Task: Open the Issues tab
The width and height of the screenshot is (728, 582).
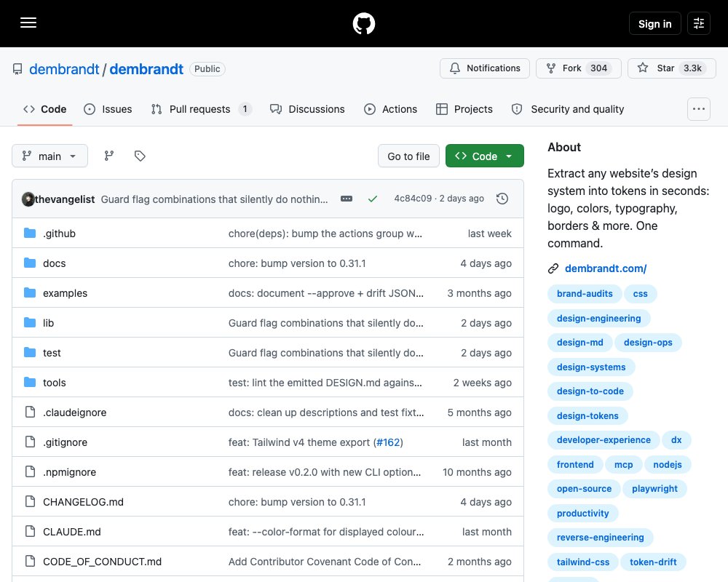Action: (108, 109)
